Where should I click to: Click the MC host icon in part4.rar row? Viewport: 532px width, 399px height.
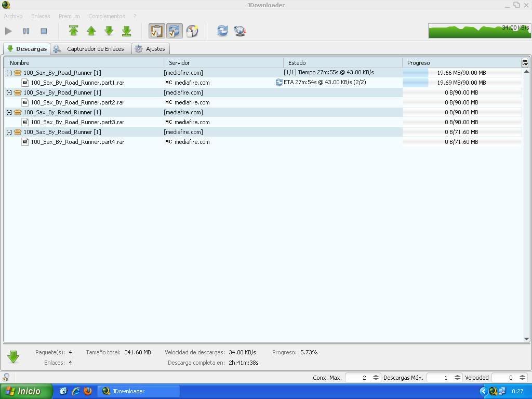pos(169,142)
